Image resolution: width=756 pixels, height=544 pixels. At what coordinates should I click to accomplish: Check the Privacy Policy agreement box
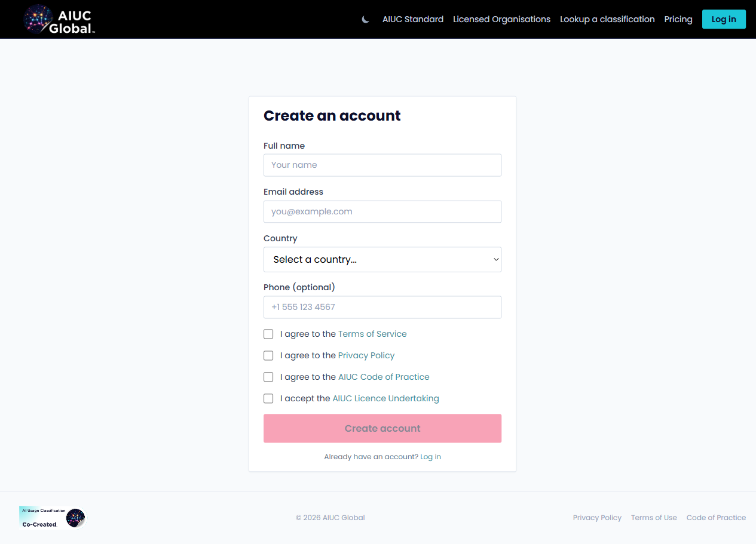click(x=268, y=355)
